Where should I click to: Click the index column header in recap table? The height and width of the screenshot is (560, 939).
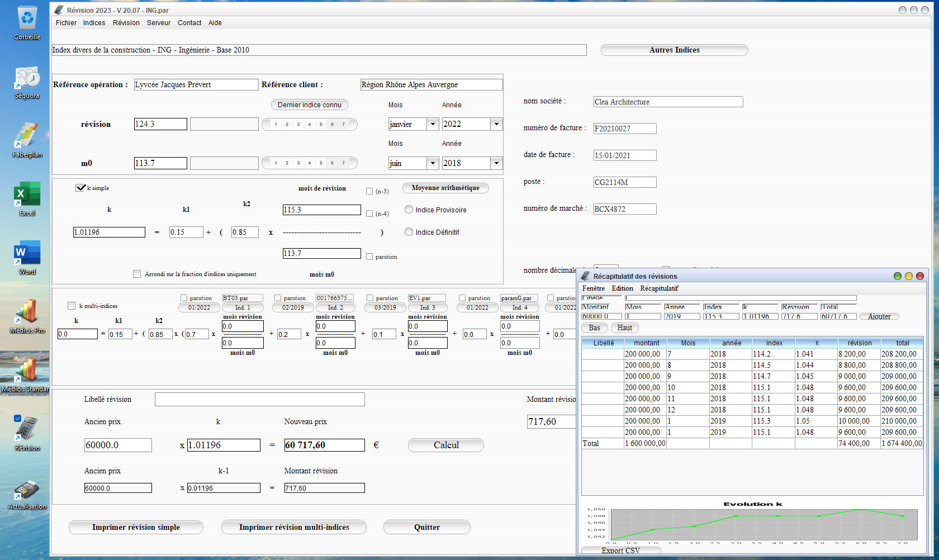click(774, 343)
